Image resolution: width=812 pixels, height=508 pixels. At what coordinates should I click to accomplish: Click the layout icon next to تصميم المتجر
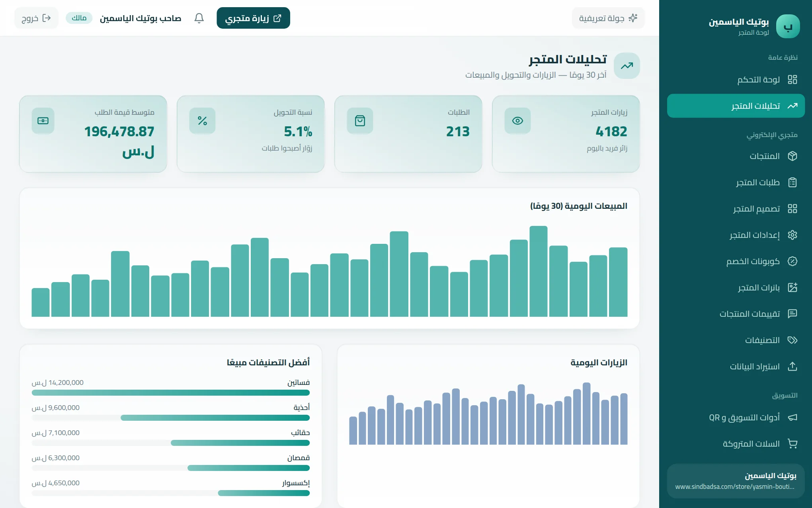coord(792,209)
